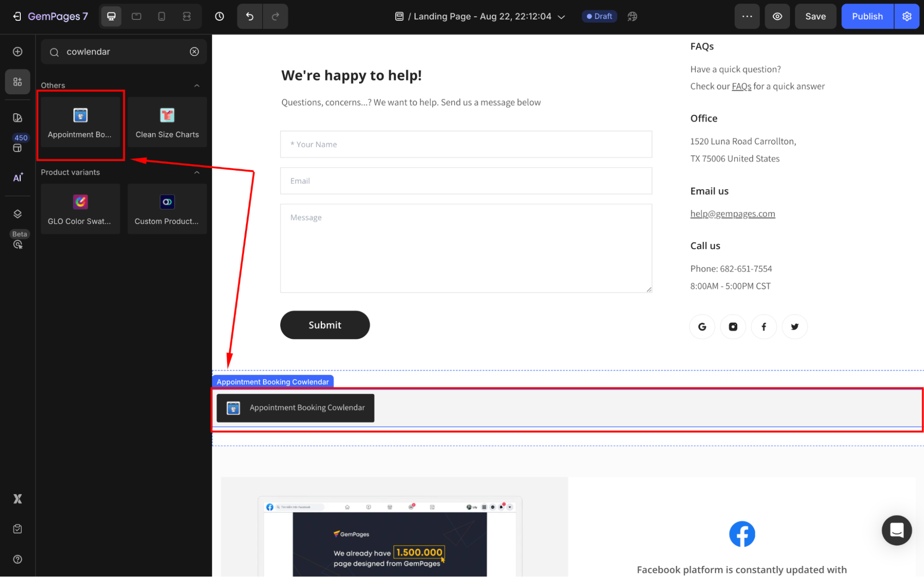This screenshot has width=924, height=577.
Task: Open the layers sidebar icon
Action: (x=18, y=214)
